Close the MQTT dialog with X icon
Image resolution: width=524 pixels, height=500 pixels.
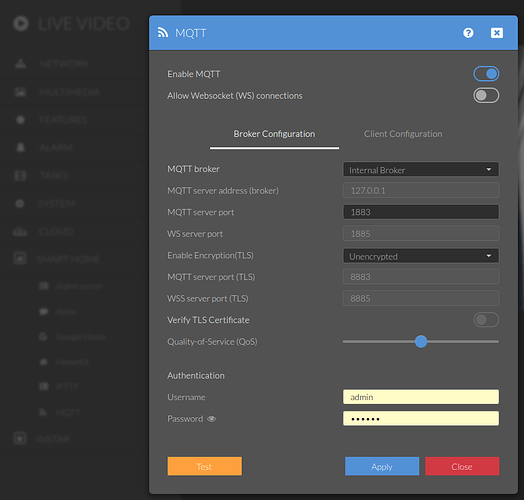pyautogui.click(x=497, y=33)
